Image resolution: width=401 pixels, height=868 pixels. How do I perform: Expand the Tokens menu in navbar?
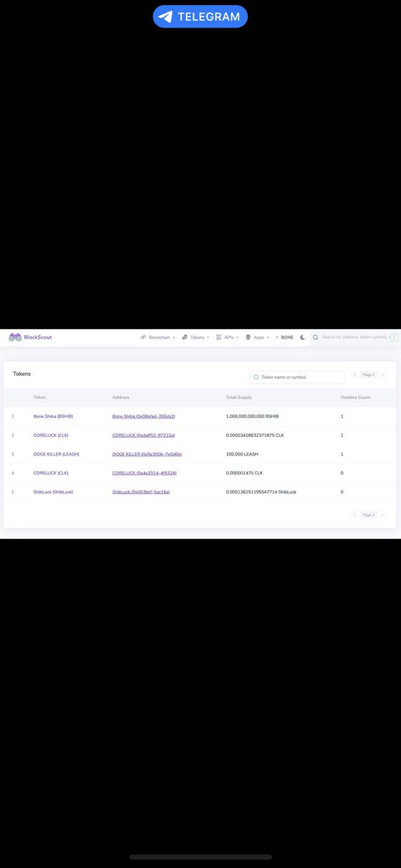click(x=195, y=338)
